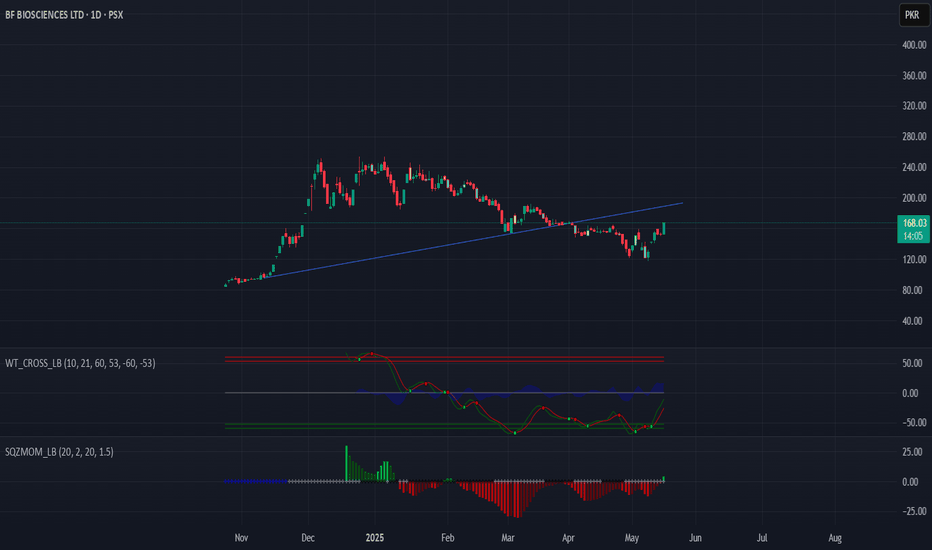Click the May date label
The width and height of the screenshot is (932, 550).
[632, 538]
